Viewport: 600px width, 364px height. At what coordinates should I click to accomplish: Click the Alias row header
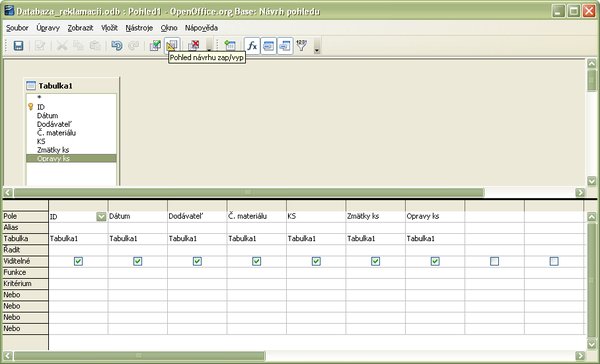point(25,228)
